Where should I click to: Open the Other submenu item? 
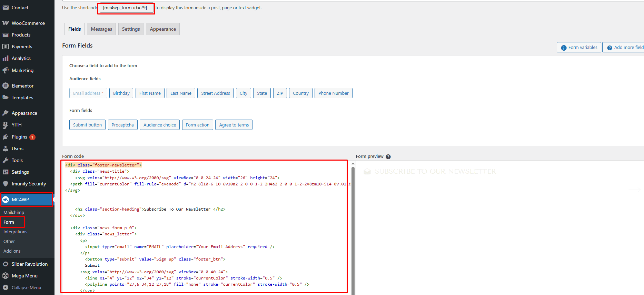click(x=9, y=241)
